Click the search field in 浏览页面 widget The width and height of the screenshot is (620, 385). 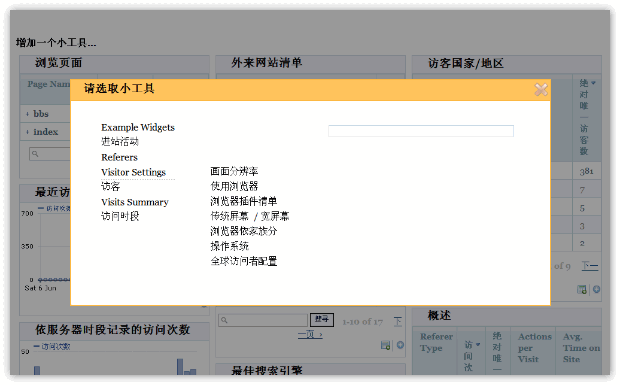50,154
